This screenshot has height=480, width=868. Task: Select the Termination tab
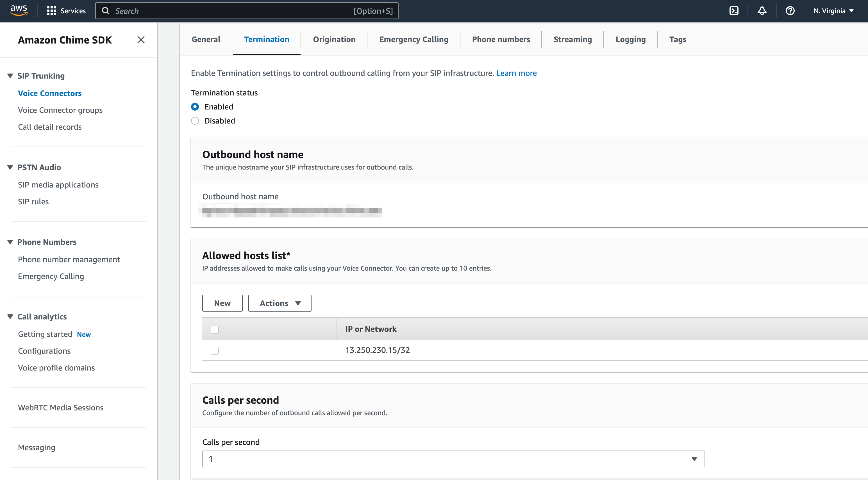[x=267, y=39]
